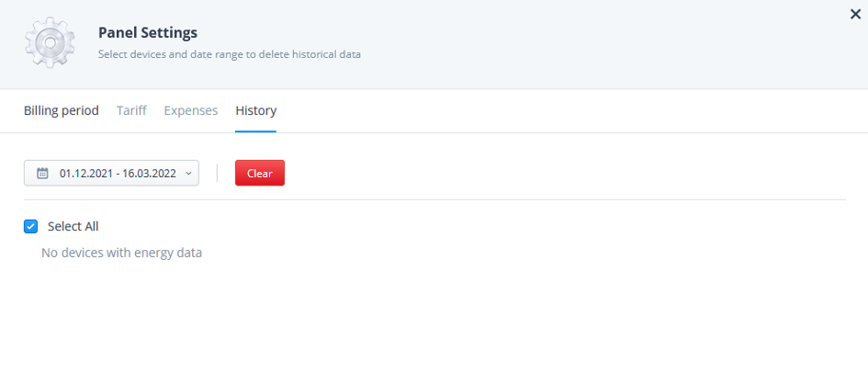868x373 pixels.
Task: Uncheck the Select All checkbox
Action: 30,226
